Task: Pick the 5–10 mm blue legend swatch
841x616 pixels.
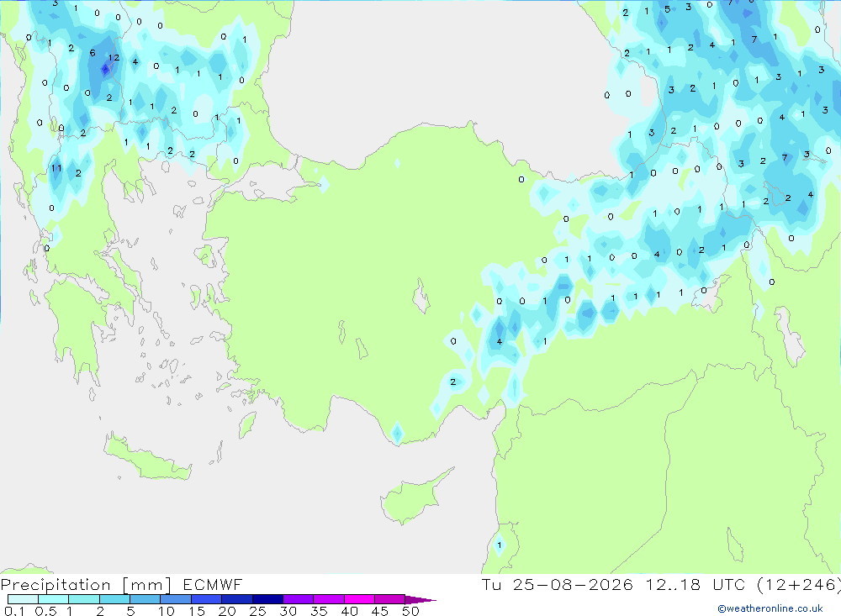Action: [x=145, y=599]
